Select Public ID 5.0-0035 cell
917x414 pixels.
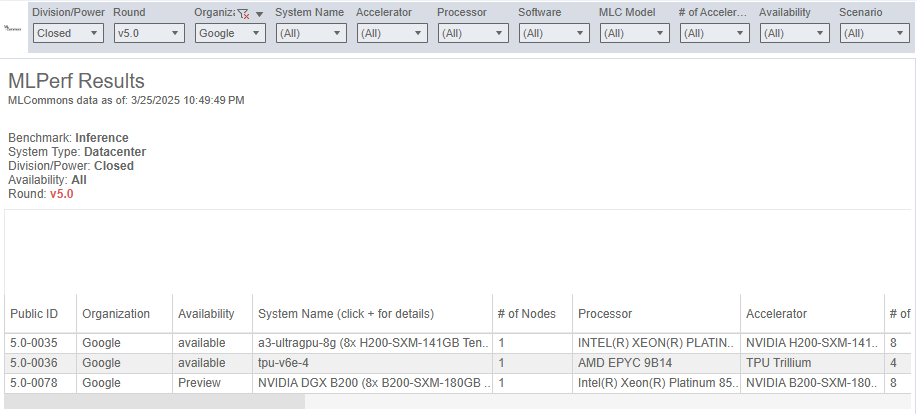(40, 343)
